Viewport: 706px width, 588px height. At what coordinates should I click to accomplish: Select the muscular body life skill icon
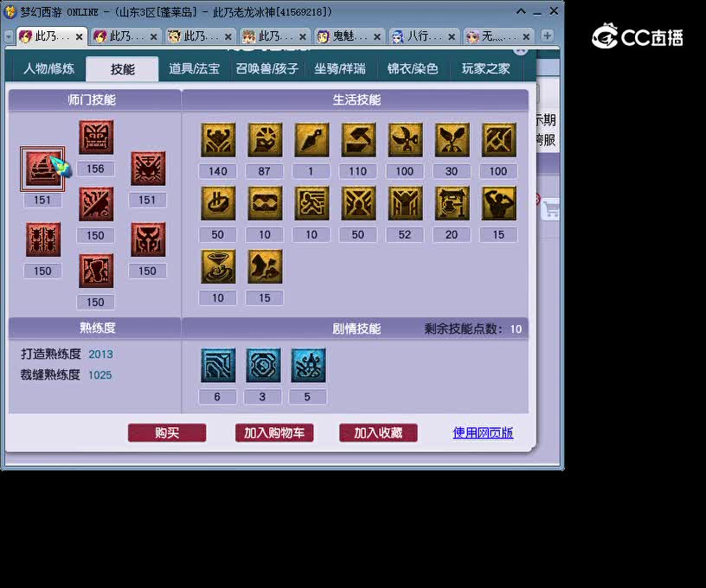coord(499,203)
